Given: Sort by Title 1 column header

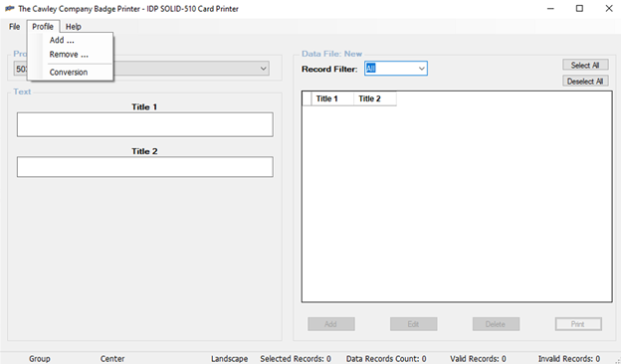Looking at the screenshot, I should 332,98.
